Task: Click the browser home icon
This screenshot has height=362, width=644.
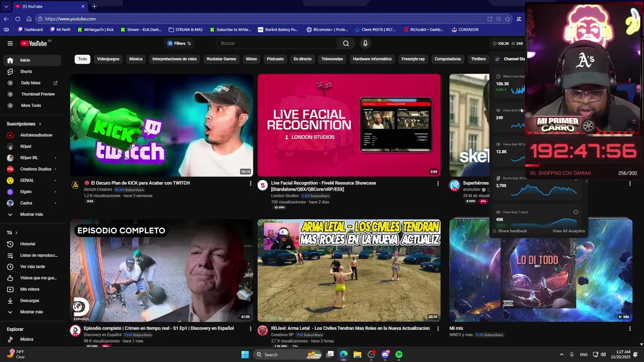Action: [x=29, y=19]
